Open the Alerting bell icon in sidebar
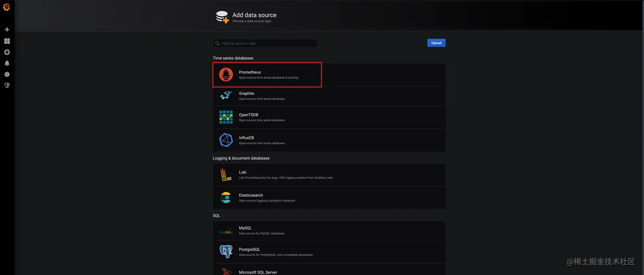The height and width of the screenshot is (275, 644). pyautogui.click(x=7, y=63)
